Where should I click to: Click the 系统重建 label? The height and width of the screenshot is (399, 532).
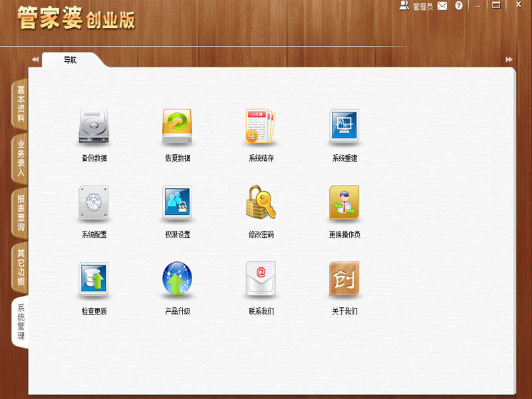[x=344, y=158]
